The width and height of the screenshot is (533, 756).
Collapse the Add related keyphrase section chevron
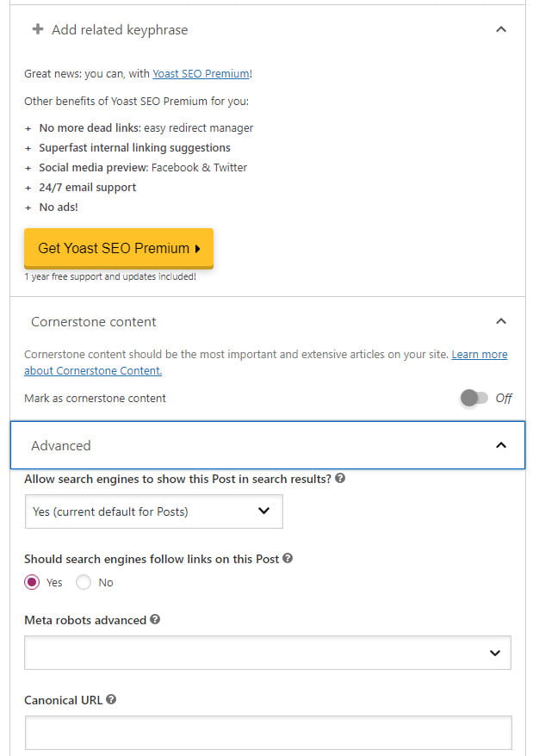(x=501, y=29)
